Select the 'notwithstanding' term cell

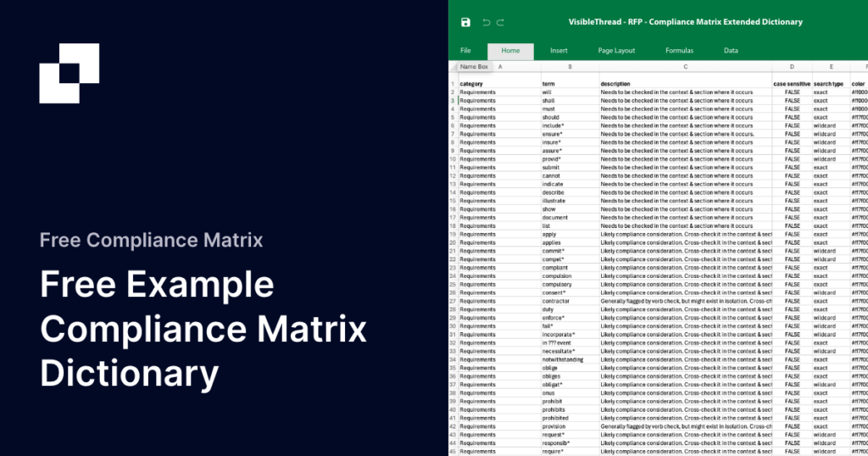[570, 359]
